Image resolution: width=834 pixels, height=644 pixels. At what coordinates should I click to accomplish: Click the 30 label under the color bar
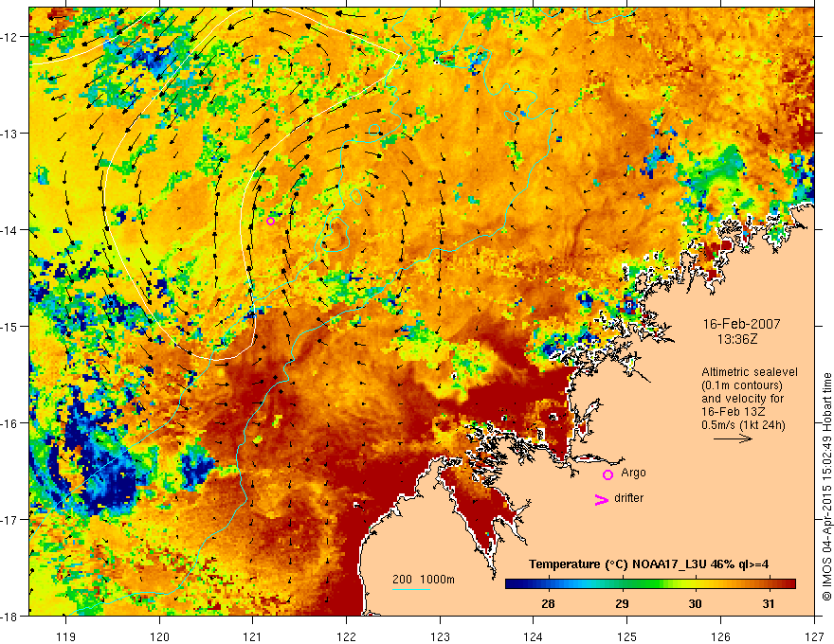696,604
